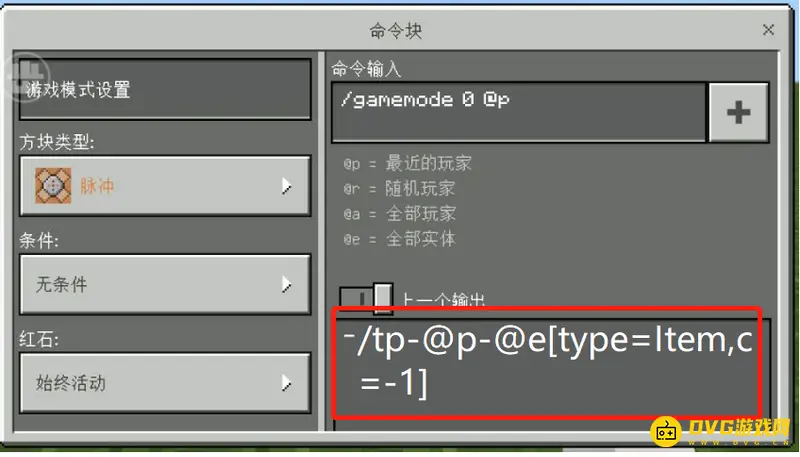The height and width of the screenshot is (457, 800).
Task: Click the highlighted /tp command text
Action: pos(547,362)
